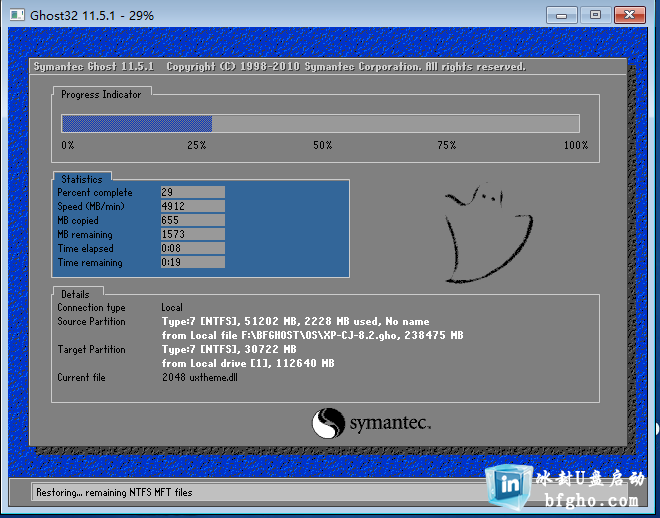Close the Ghost32 window
Screen dimensions: 660x518
(630, 16)
